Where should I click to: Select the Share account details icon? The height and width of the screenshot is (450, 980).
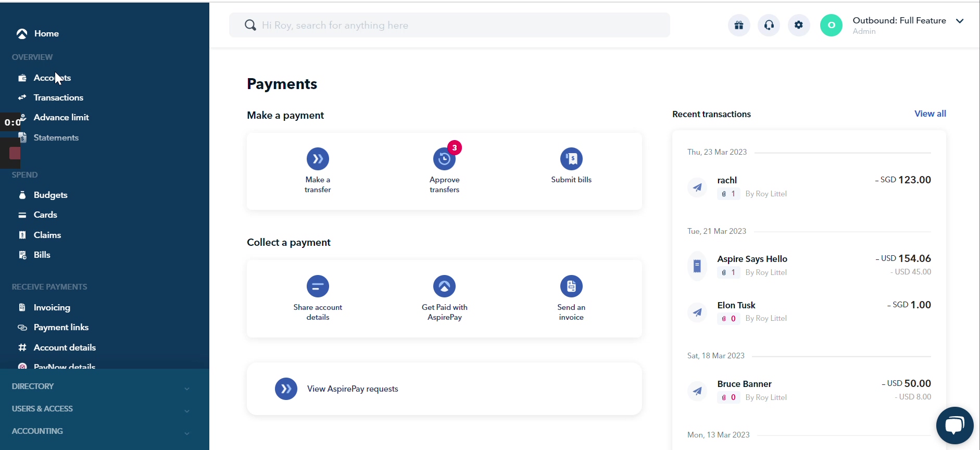pyautogui.click(x=318, y=286)
